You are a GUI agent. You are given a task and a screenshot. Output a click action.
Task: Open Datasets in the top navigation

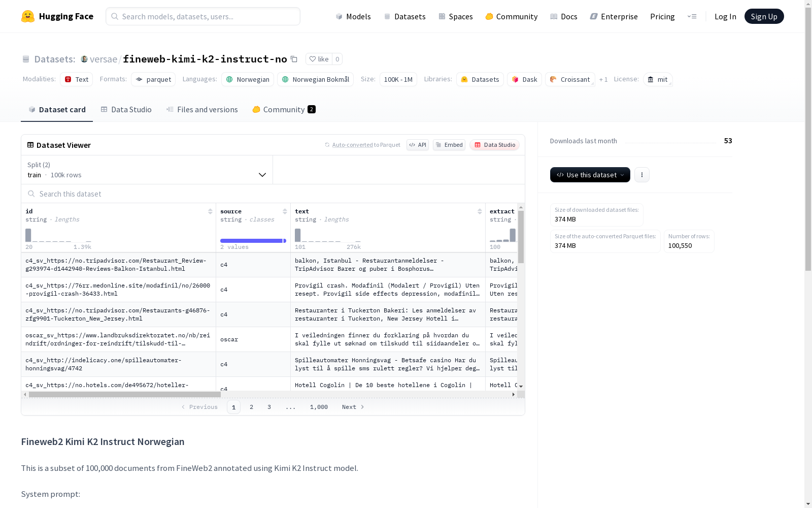[x=404, y=16]
